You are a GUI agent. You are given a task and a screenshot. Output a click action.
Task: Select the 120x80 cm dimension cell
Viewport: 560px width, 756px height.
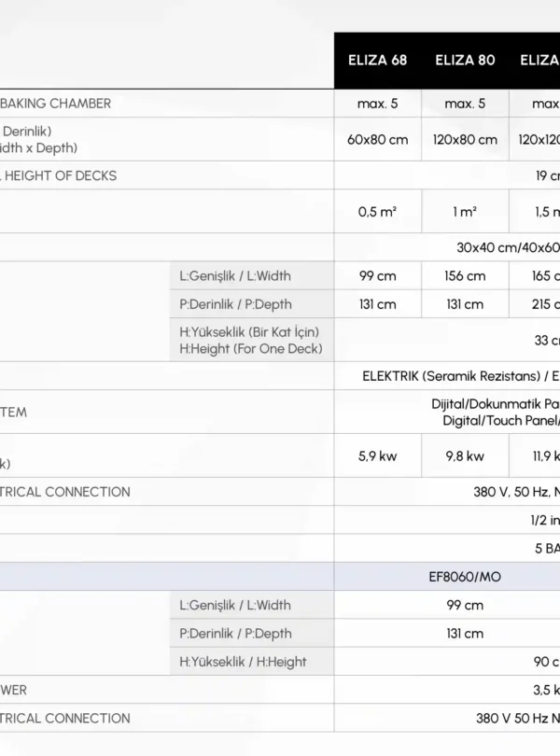[x=465, y=139]
